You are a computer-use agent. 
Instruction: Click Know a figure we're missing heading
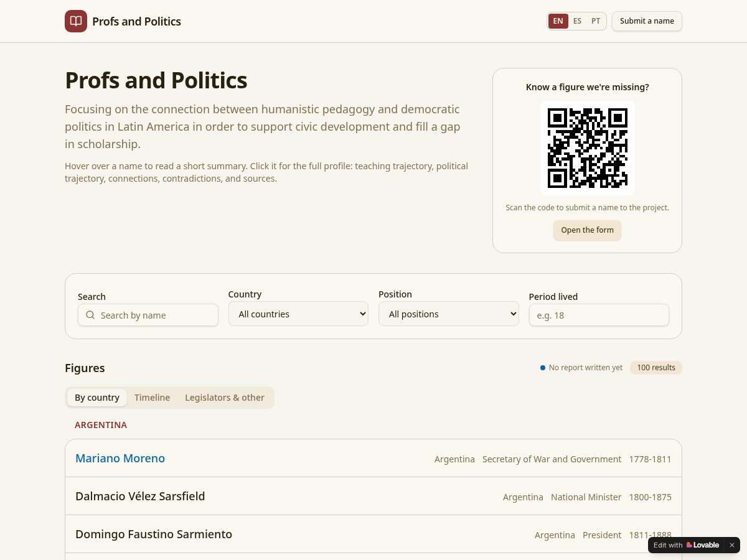click(587, 87)
